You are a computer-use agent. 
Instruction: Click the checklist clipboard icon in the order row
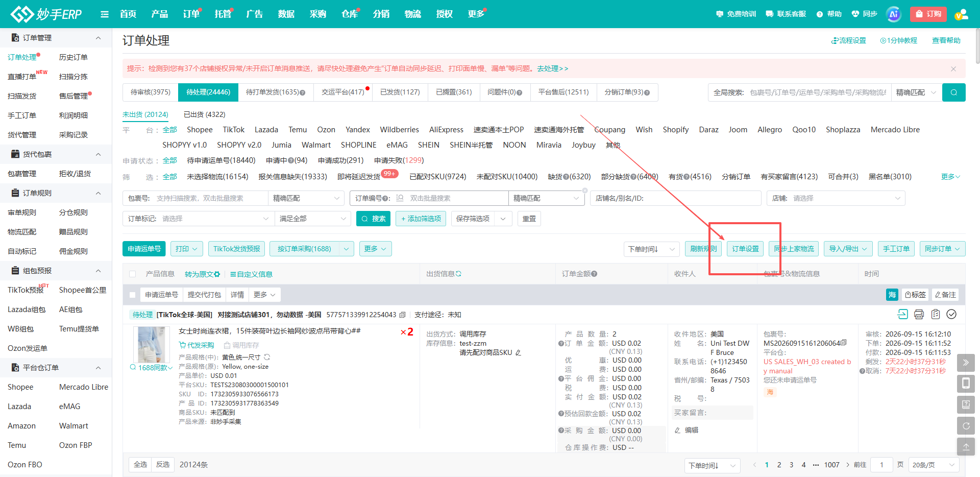935,314
